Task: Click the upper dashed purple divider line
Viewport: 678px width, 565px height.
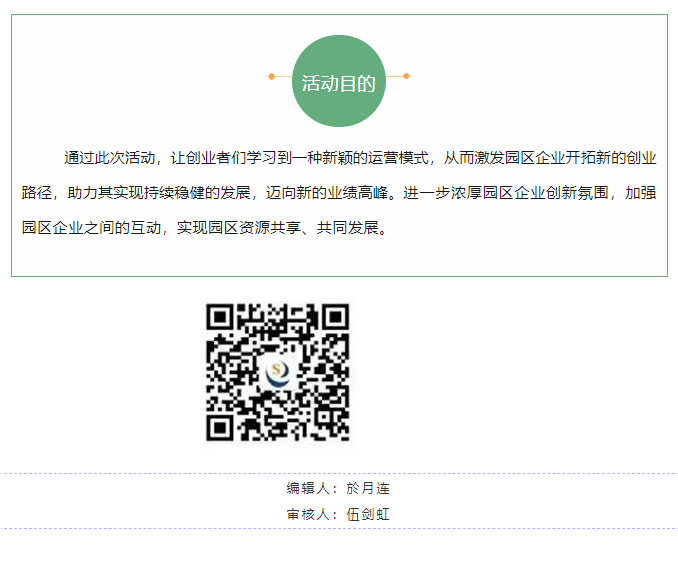Action: (x=339, y=474)
